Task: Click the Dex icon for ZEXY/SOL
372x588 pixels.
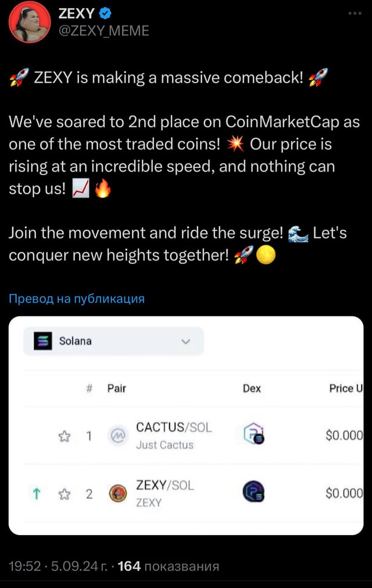Action: 253,493
